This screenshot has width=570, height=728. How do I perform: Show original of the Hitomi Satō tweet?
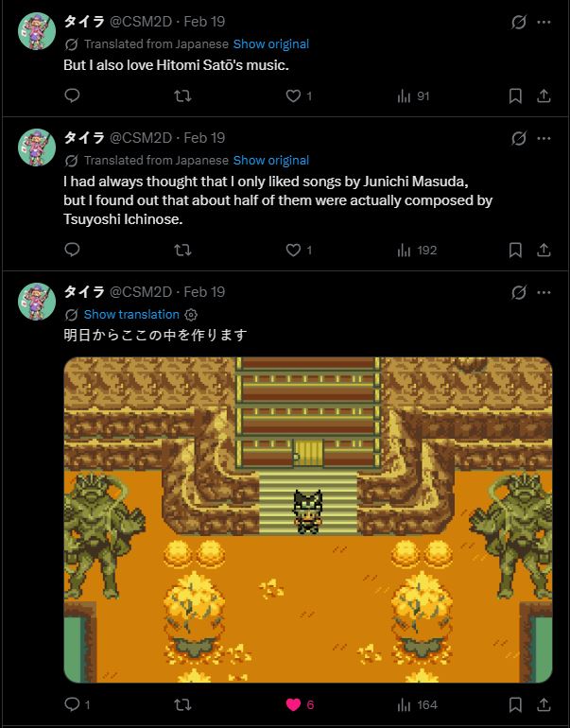(x=271, y=44)
